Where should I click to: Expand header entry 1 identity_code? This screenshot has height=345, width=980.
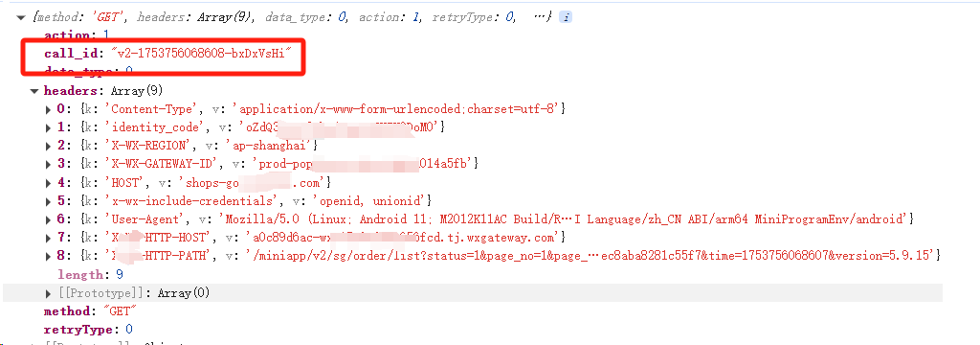click(x=49, y=127)
